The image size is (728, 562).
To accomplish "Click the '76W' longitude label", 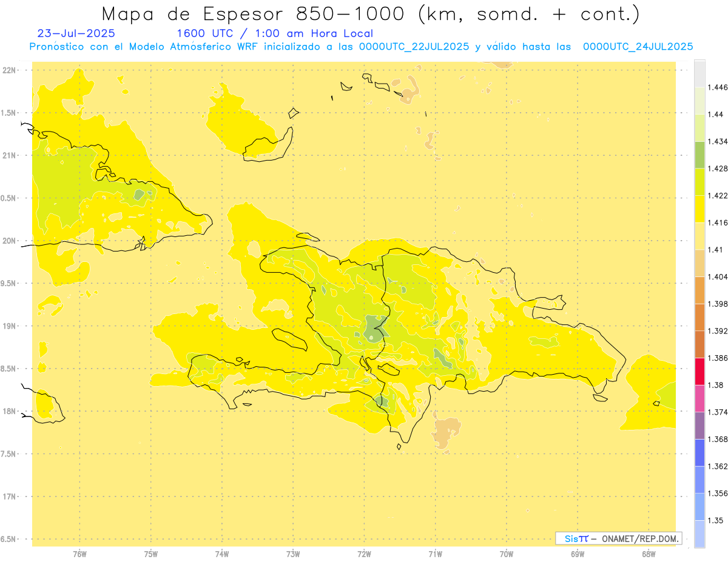I will (79, 554).
